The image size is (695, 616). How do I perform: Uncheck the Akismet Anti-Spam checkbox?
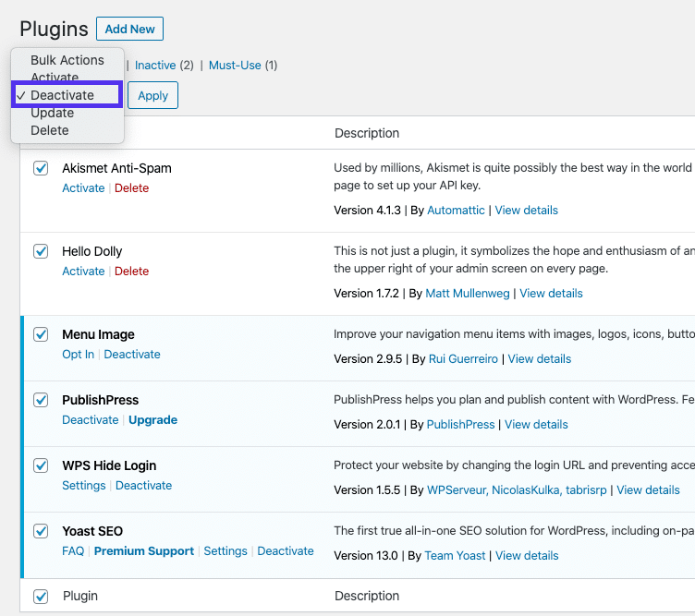click(x=41, y=168)
